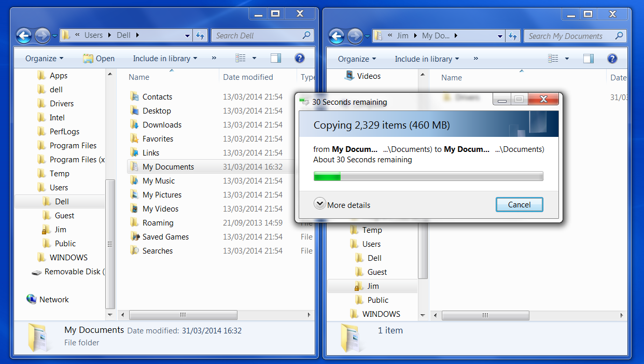This screenshot has width=644, height=364.
Task: Click the Refresh icon in Dell window
Action: (x=200, y=36)
